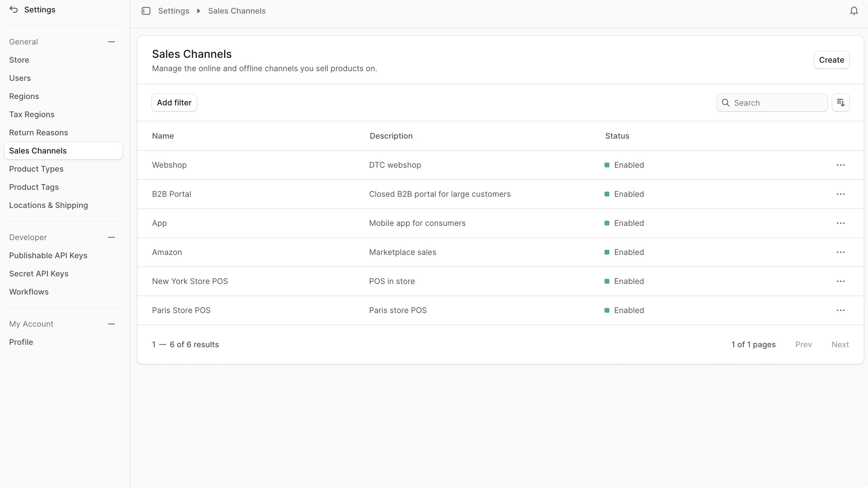The image size is (868, 488).
Task: Click the back arrow in the sidebar header
Action: tap(14, 9)
